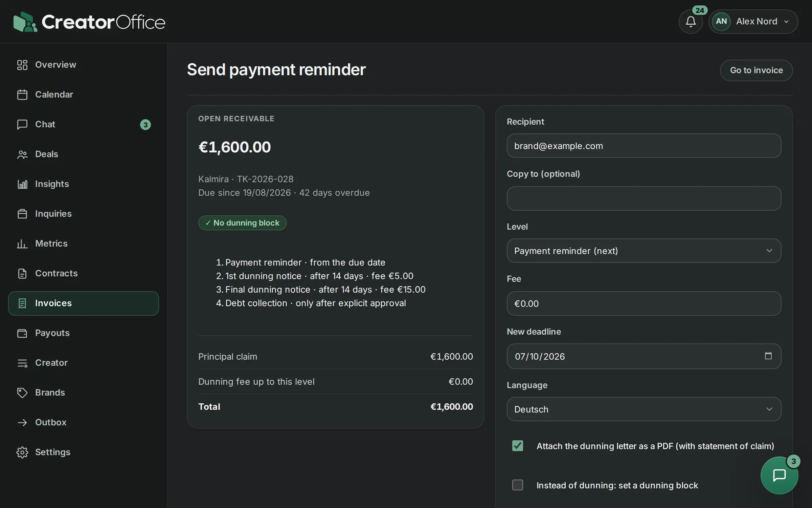Click the Chat speech bubble icon
This screenshot has height=508, width=812.
coord(22,125)
